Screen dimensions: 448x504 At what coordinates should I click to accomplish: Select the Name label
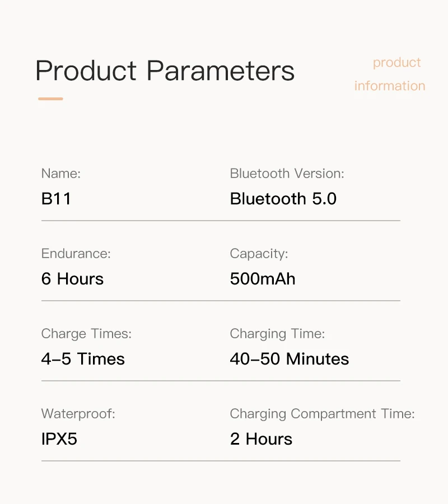(60, 173)
